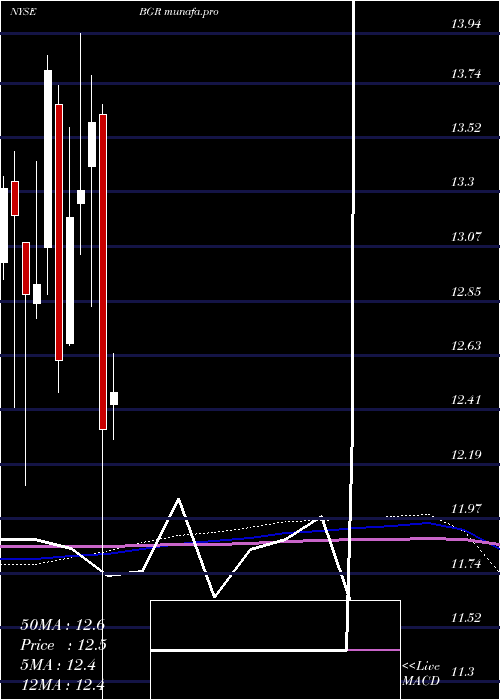Select the 11.74 price axis label

point(466,564)
